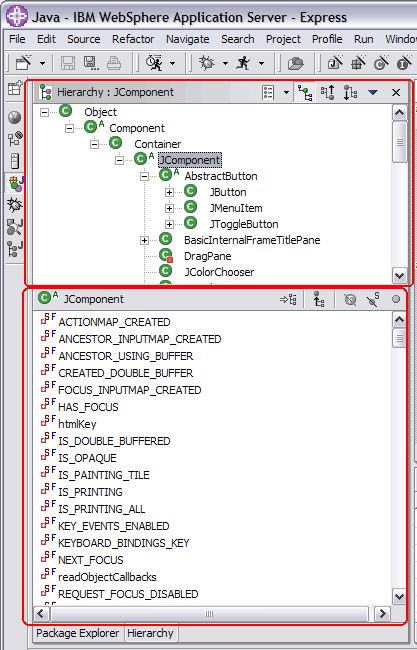Open the Project menu
This screenshot has width=417, height=650.
click(x=284, y=39)
